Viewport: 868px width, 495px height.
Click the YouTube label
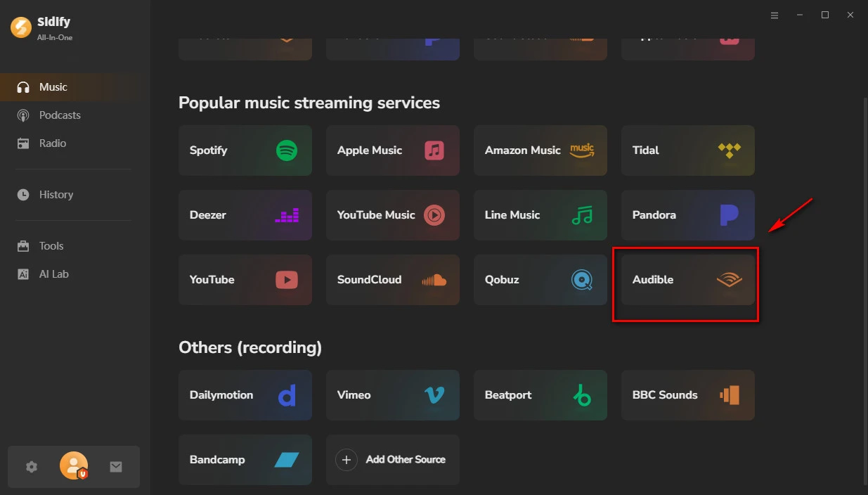coord(212,280)
